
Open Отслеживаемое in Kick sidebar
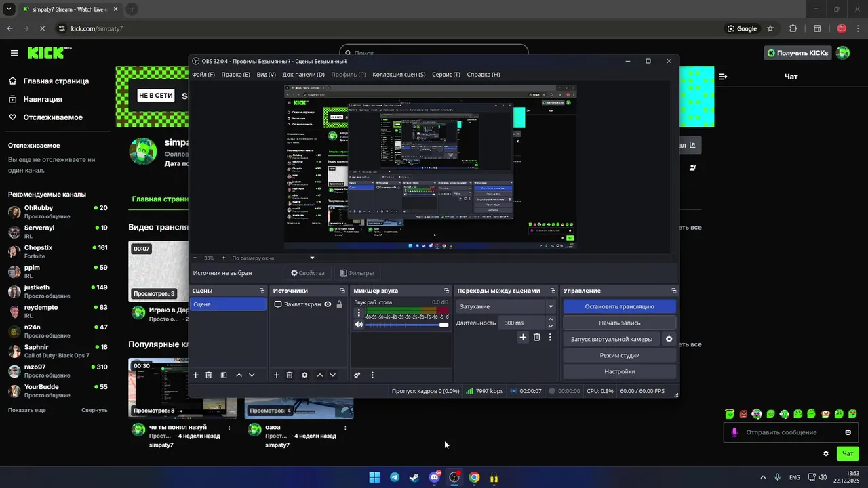coord(45,117)
